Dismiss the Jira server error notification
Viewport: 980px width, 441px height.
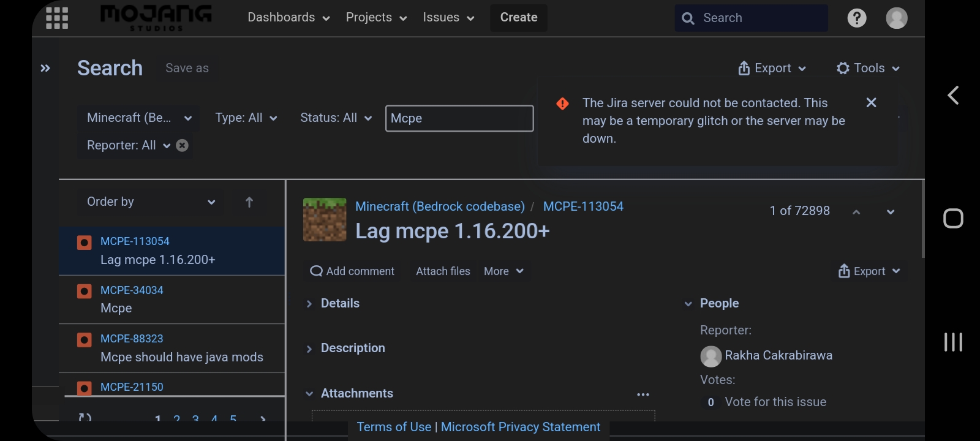click(871, 103)
